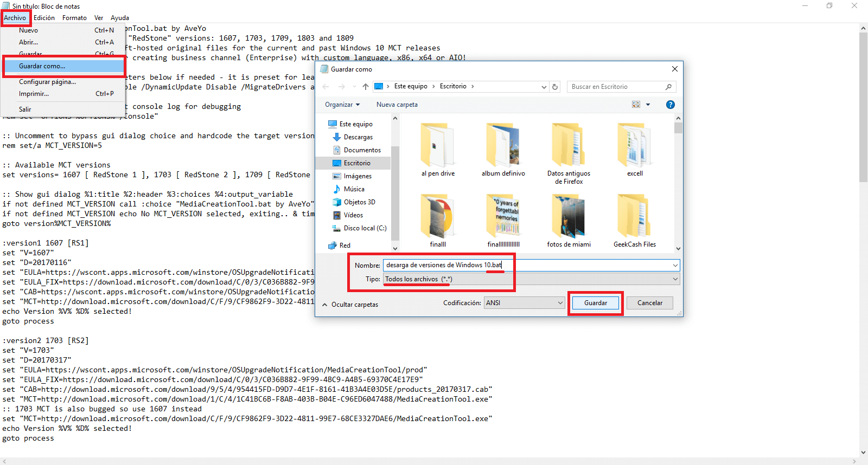Open the Archivo menu
The width and height of the screenshot is (868, 465).
pos(15,18)
